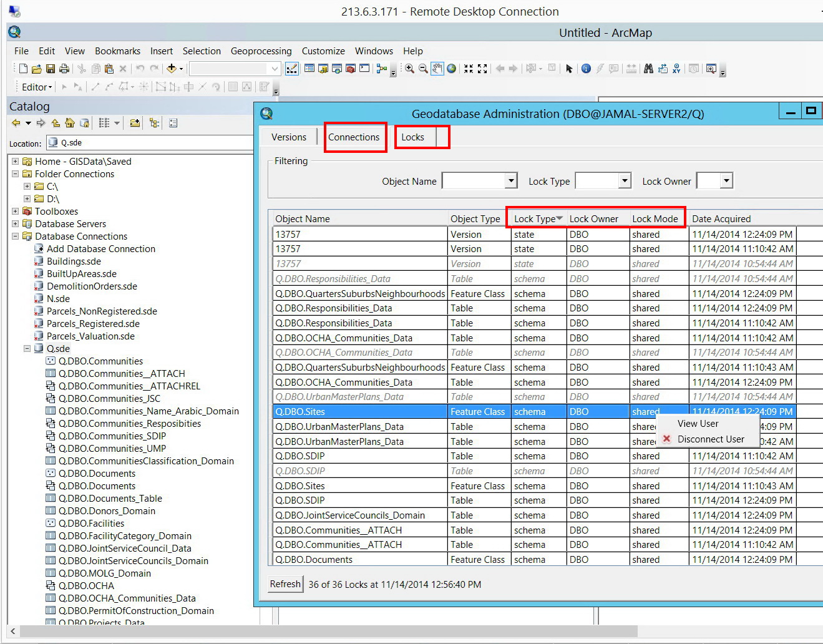Image resolution: width=823 pixels, height=644 pixels.
Task: Open the Geoprocessing menu
Action: [x=261, y=51]
